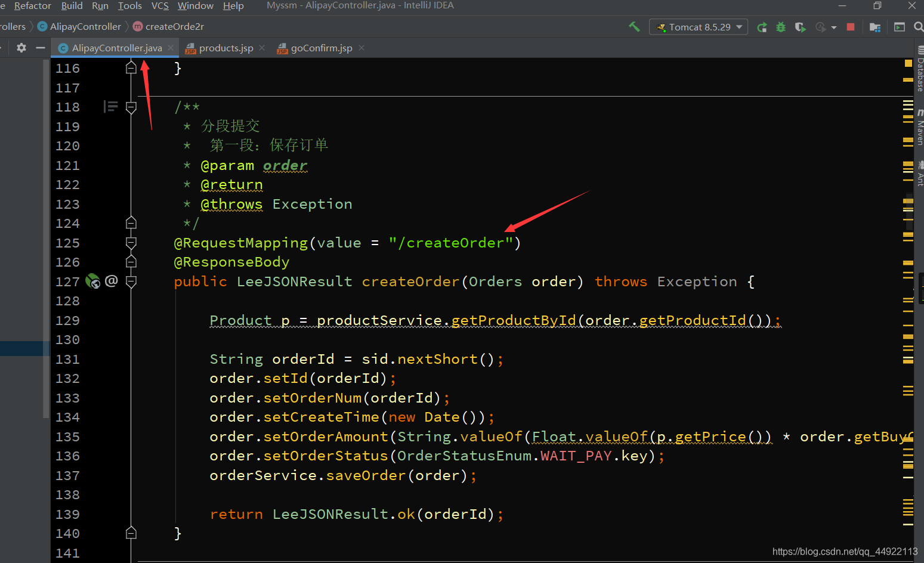Collapse fold marker at line 116

(x=131, y=68)
